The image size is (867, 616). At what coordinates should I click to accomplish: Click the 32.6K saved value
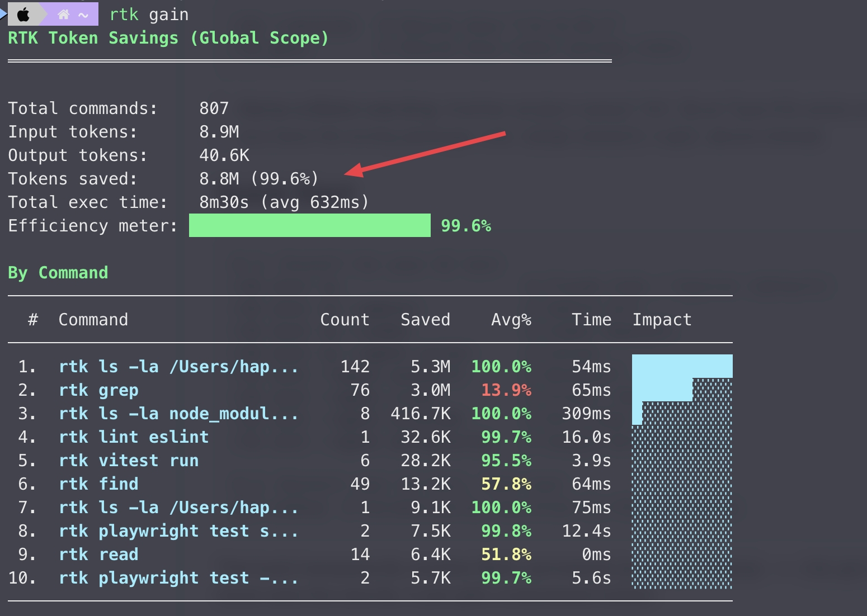(x=425, y=437)
